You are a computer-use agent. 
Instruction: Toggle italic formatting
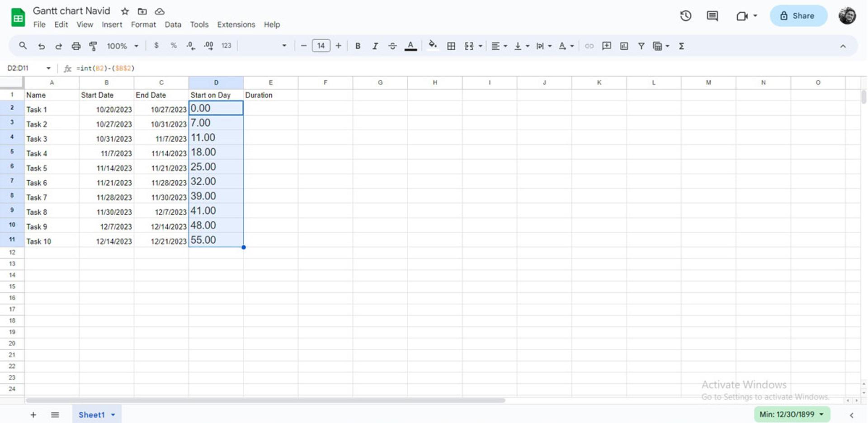pos(375,46)
